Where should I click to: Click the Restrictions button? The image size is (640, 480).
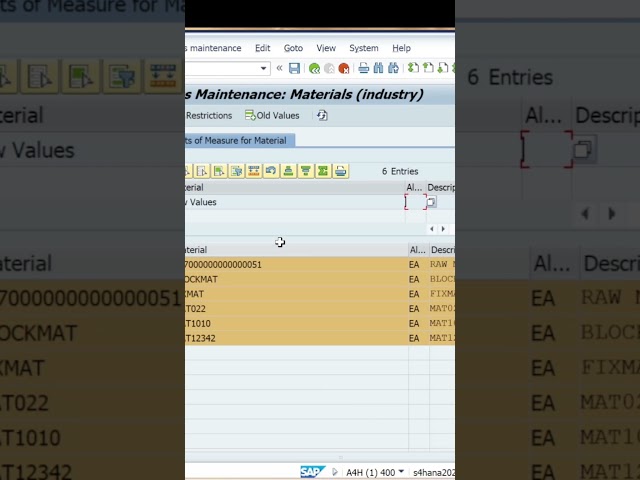pos(209,116)
